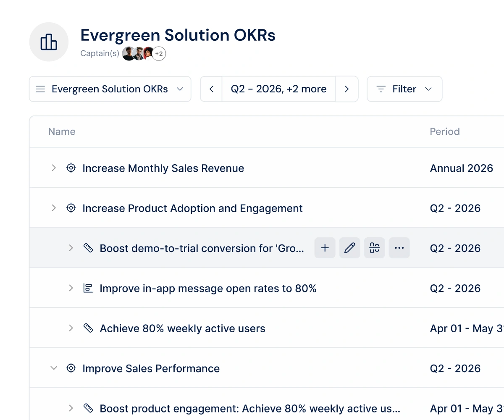Expand Boost product engagement key result row
Viewport: 504px width, 420px height.
tap(71, 408)
